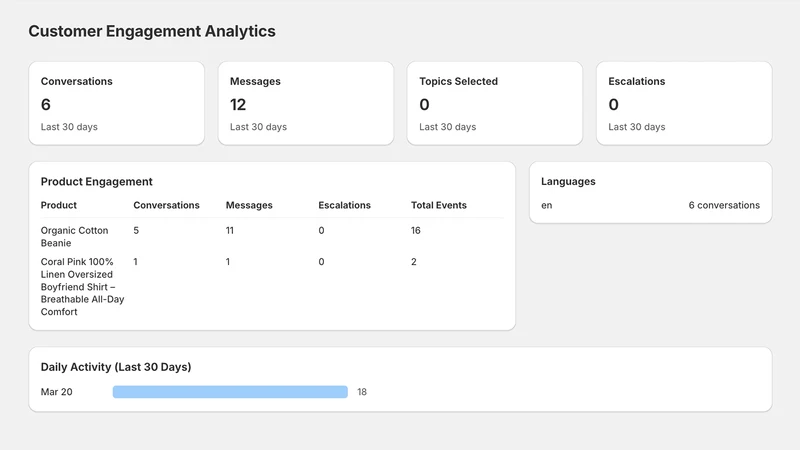
Task: Click the Languages panel title
Action: (568, 182)
